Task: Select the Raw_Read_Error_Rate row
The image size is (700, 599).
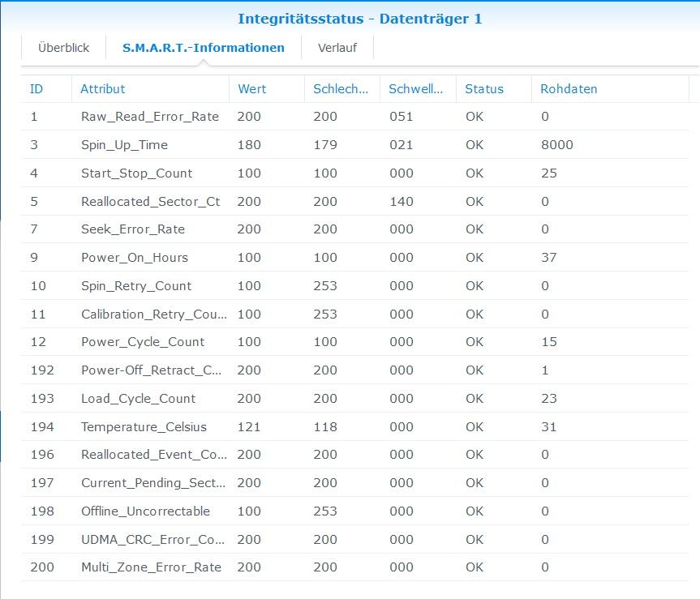Action: (354, 117)
